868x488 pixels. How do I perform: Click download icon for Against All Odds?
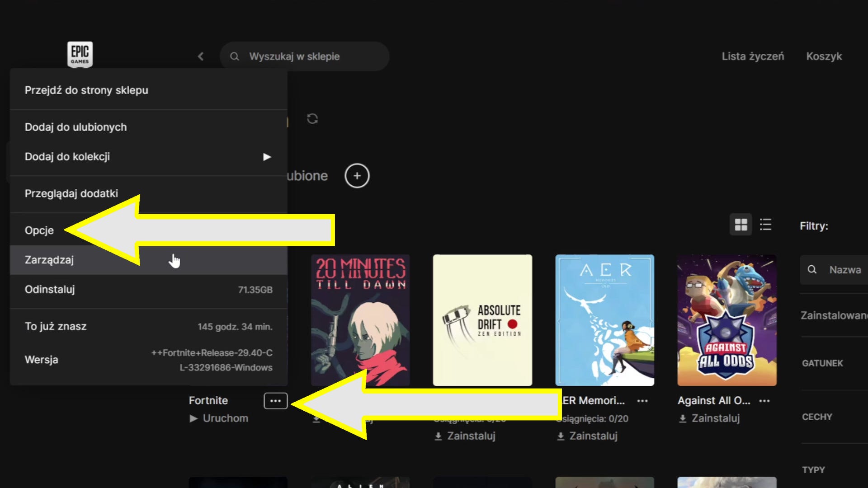(x=683, y=418)
